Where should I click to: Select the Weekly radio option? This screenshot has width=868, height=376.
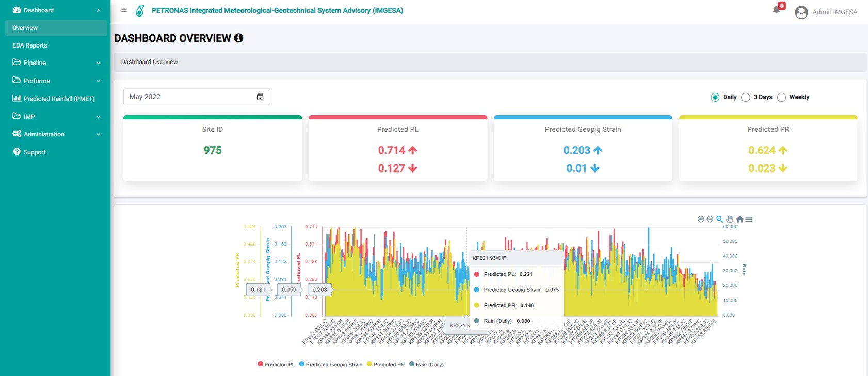[x=781, y=97]
